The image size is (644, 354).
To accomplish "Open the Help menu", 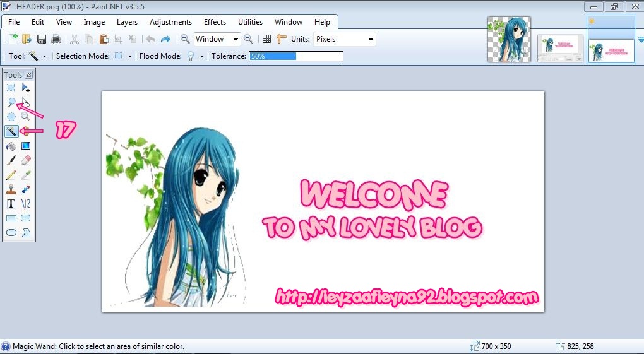I will coord(322,22).
